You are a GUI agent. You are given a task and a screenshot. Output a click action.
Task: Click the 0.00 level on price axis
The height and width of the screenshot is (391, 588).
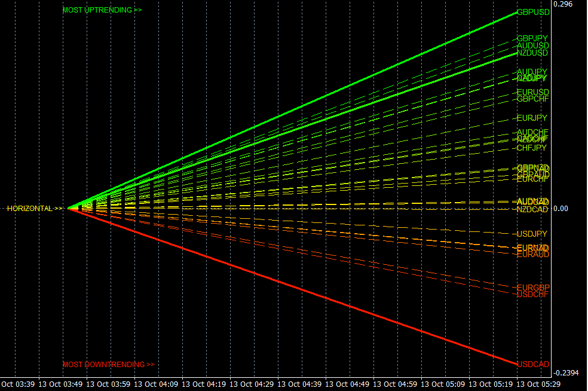pyautogui.click(x=561, y=209)
